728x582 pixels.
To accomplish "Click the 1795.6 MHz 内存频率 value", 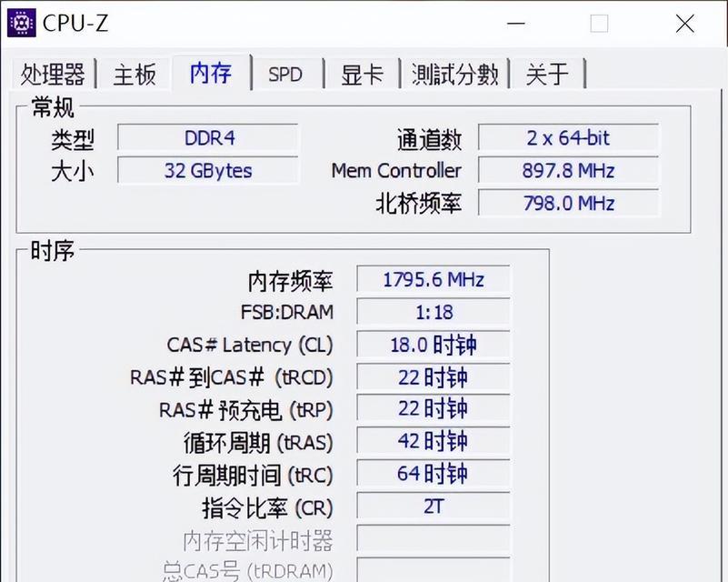I will click(x=434, y=279).
